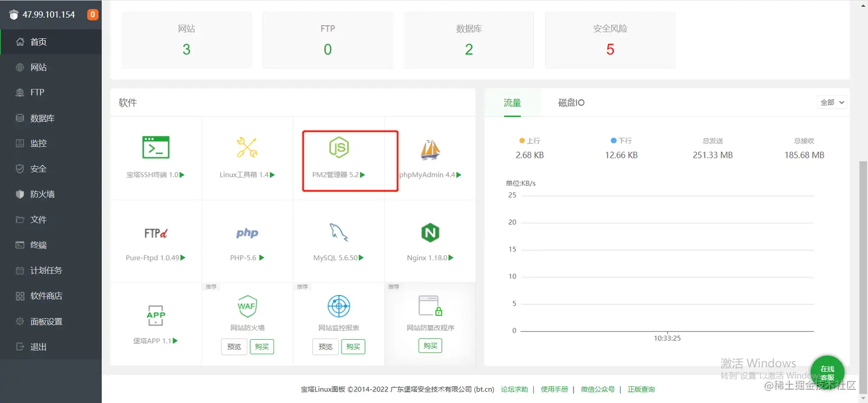Click the play arrow next to PM2管理器 5.2
Image resolution: width=868 pixels, height=403 pixels.
click(363, 175)
